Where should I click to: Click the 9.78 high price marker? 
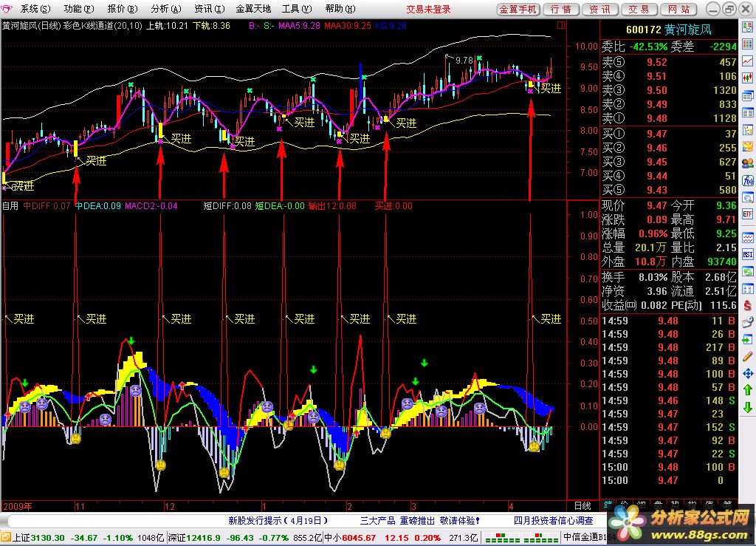464,61
